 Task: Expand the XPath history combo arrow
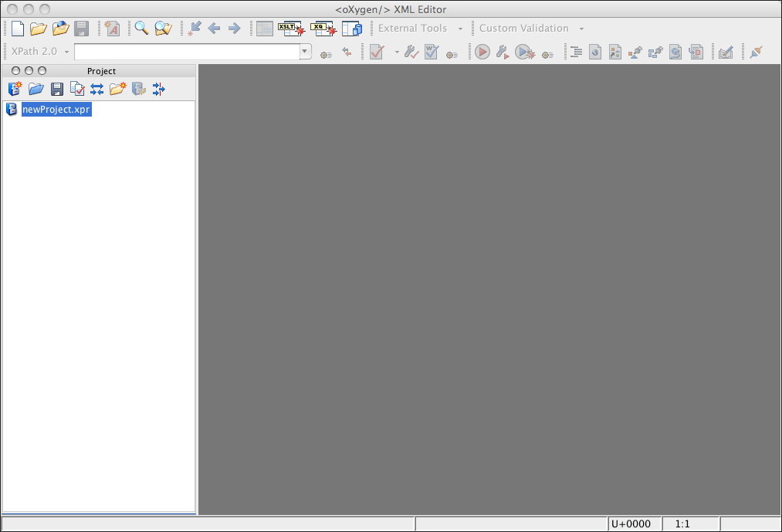(305, 52)
